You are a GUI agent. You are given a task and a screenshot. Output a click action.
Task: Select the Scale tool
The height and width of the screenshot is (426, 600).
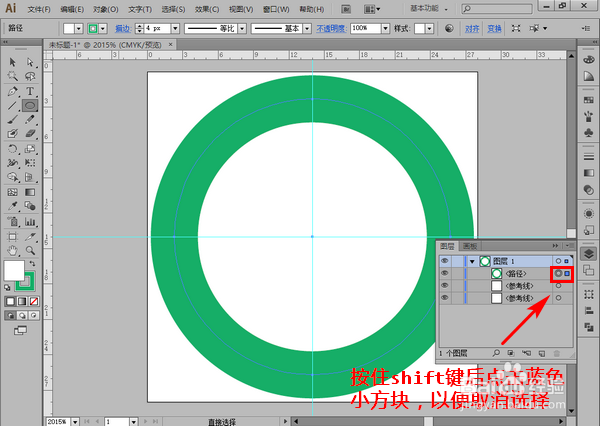click(30, 149)
